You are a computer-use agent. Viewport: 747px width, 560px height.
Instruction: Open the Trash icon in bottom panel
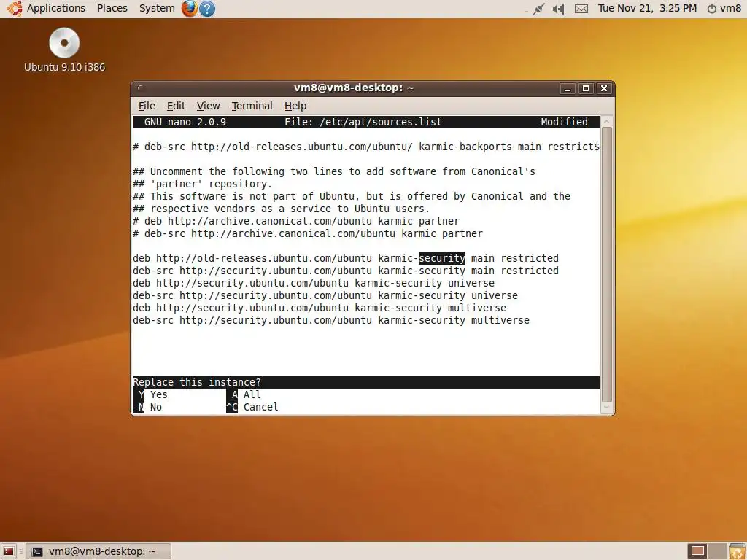coord(738,551)
